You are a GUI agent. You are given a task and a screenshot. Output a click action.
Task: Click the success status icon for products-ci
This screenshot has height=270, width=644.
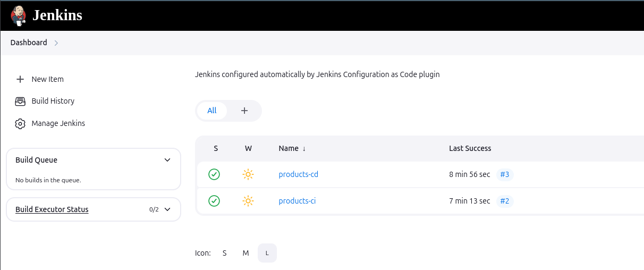point(214,201)
